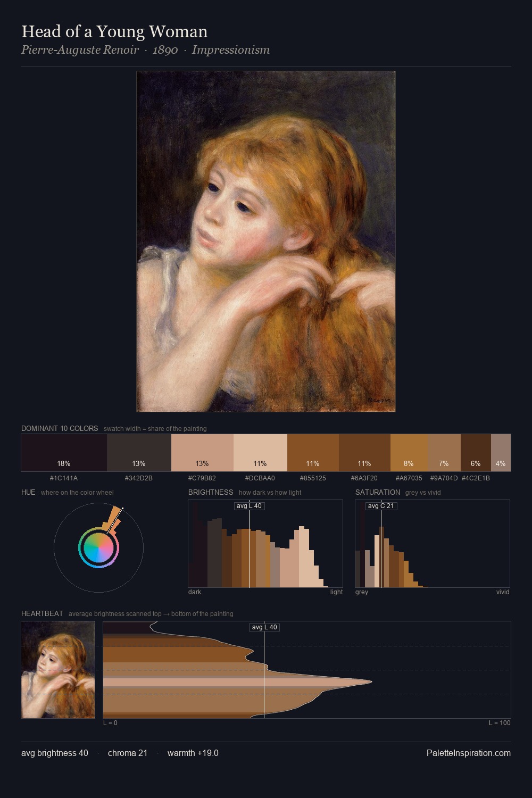Click the 'grey' axis label under Saturation
This screenshot has width=532, height=798.
pos(362,592)
